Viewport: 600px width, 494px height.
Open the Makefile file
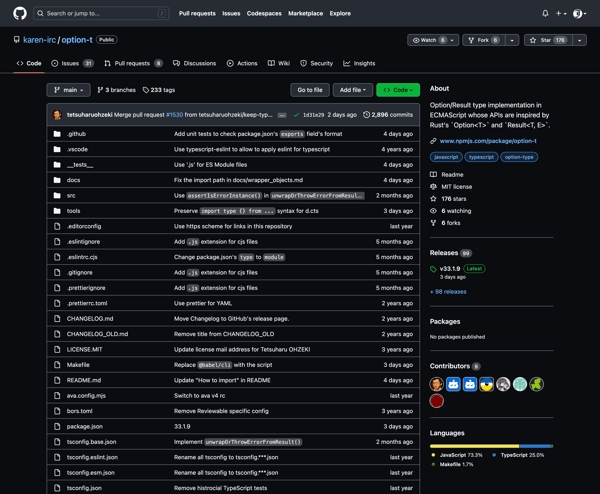78,365
